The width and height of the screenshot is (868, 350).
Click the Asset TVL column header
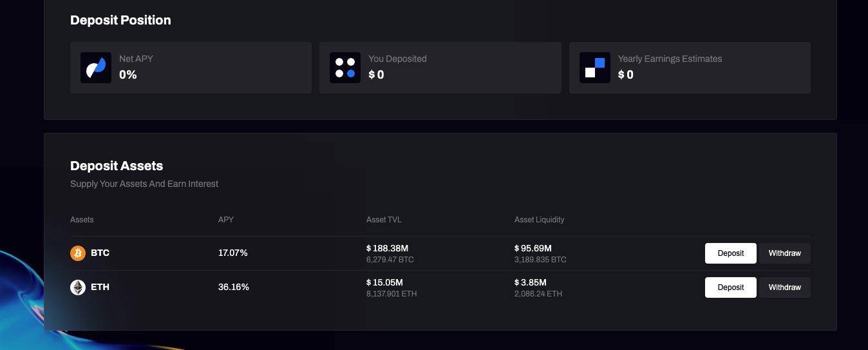tap(384, 220)
